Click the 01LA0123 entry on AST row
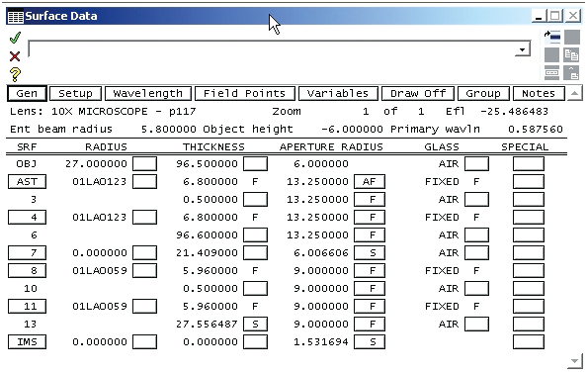The height and width of the screenshot is (374, 588). click(x=100, y=182)
